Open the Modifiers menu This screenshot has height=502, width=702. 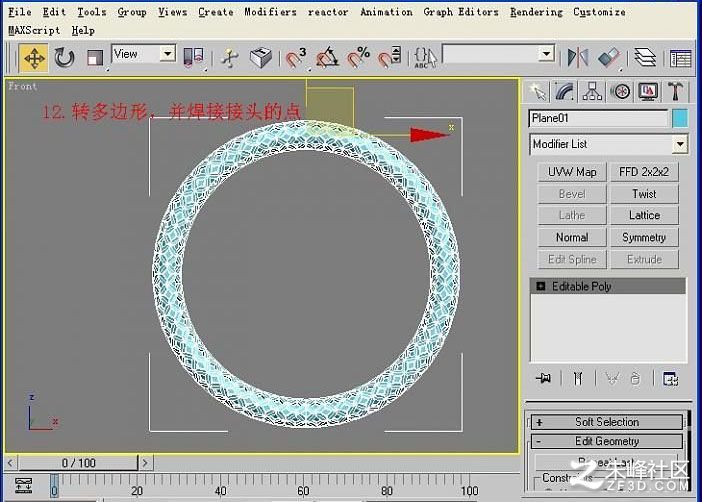[270, 12]
